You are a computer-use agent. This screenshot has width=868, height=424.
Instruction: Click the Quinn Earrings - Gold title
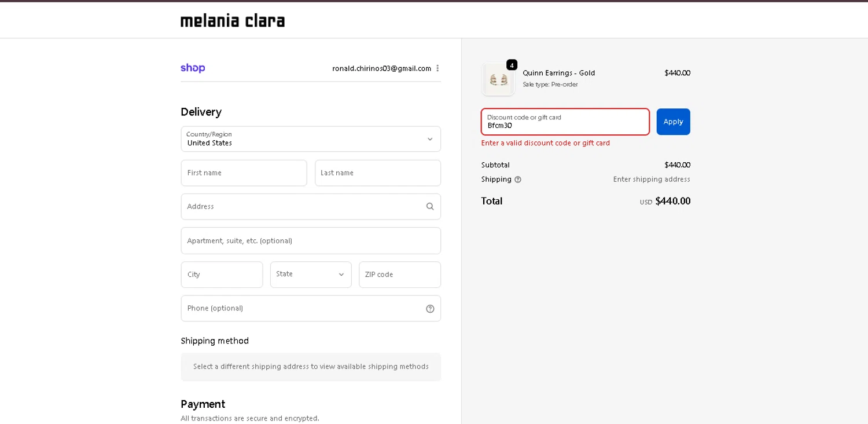point(559,73)
